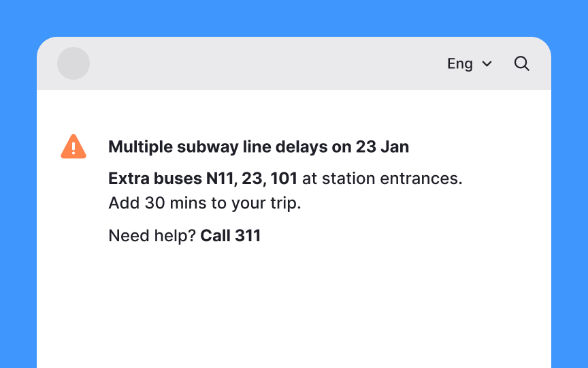This screenshot has width=588, height=368.
Task: Click the word Multiple in the alert title
Action: pos(141,147)
